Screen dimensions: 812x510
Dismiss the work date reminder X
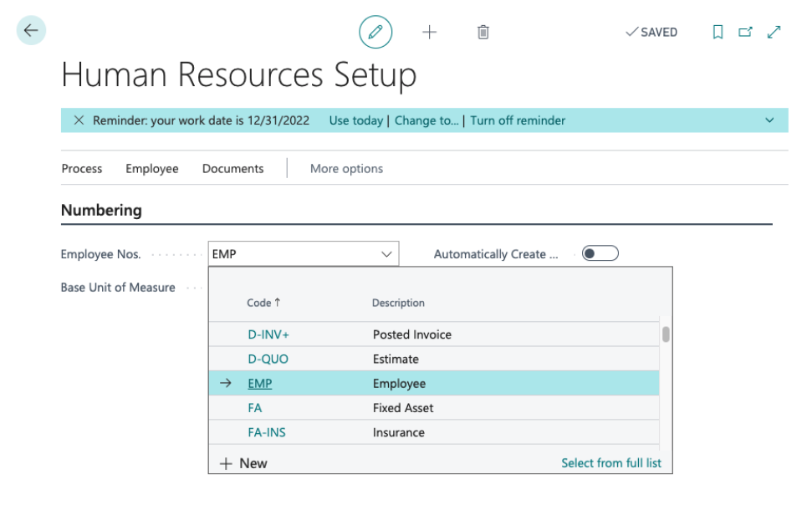pyautogui.click(x=79, y=120)
